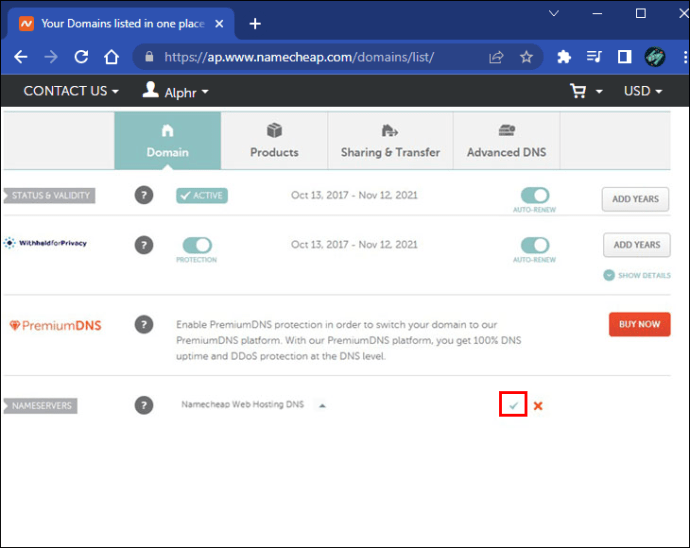This screenshot has width=690, height=548.
Task: Click the BUY NOW PremiumDNS button
Action: (639, 324)
